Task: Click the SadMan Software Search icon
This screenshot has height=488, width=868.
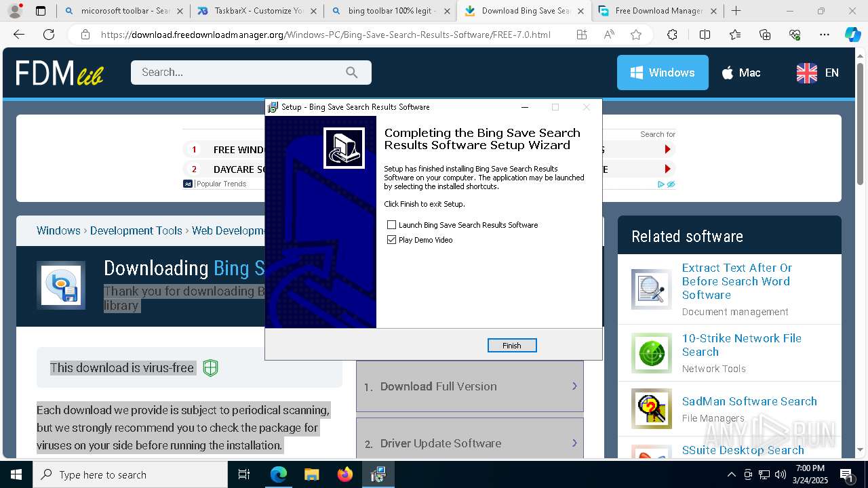Action: [x=652, y=409]
